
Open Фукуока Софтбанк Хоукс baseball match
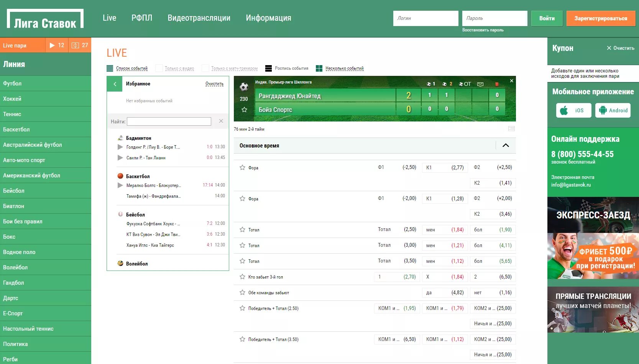(153, 224)
